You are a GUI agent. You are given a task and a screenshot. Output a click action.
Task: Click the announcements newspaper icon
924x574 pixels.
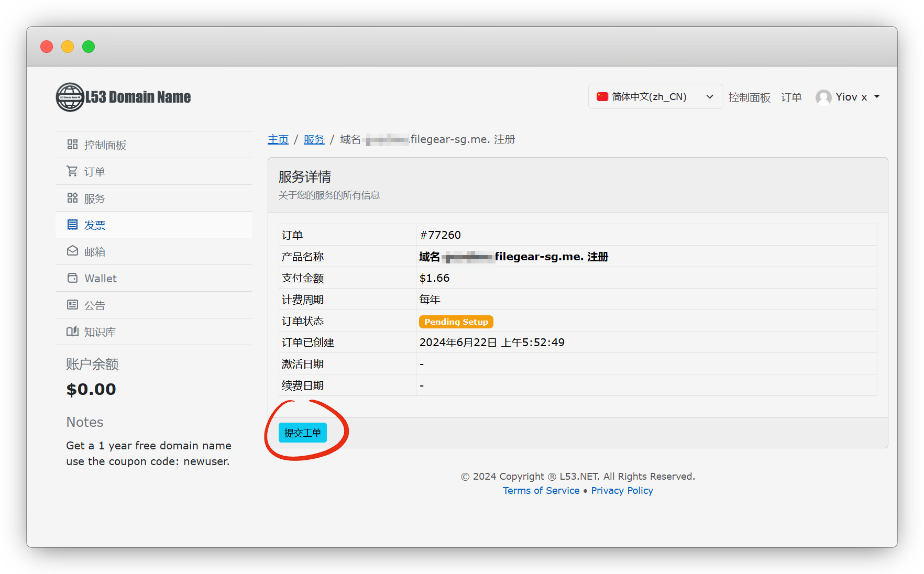click(72, 305)
